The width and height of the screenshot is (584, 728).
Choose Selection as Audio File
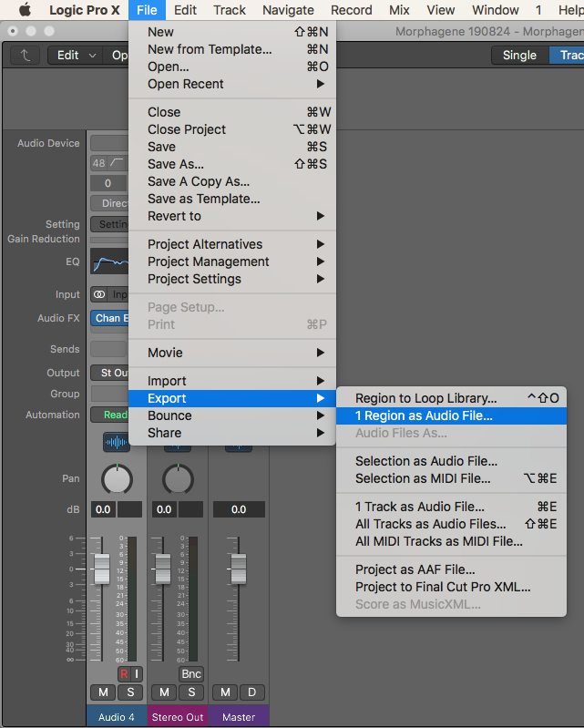pos(451,462)
